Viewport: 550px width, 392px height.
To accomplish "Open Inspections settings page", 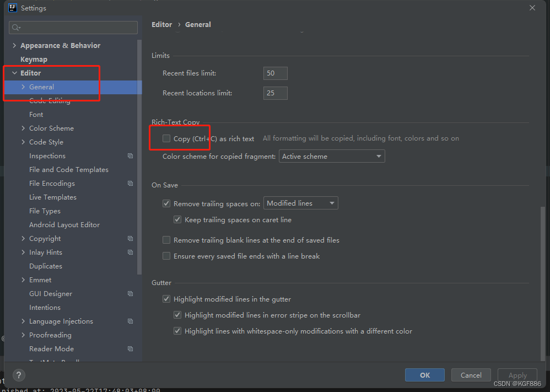I will click(47, 156).
